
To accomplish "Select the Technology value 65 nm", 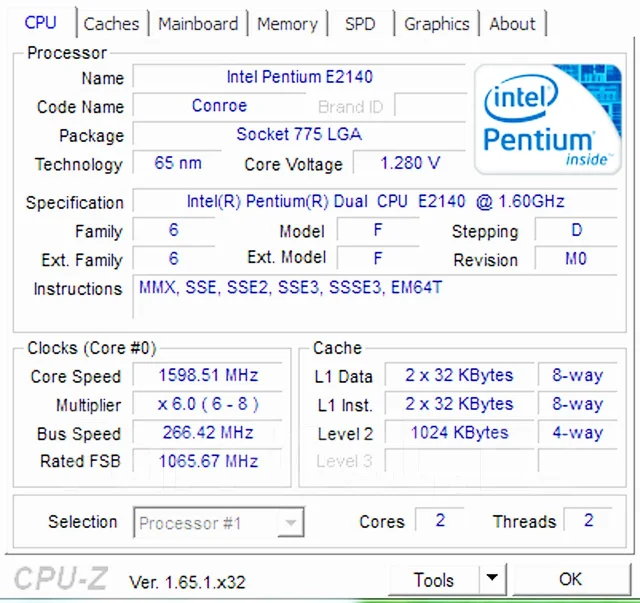I will tap(178, 163).
